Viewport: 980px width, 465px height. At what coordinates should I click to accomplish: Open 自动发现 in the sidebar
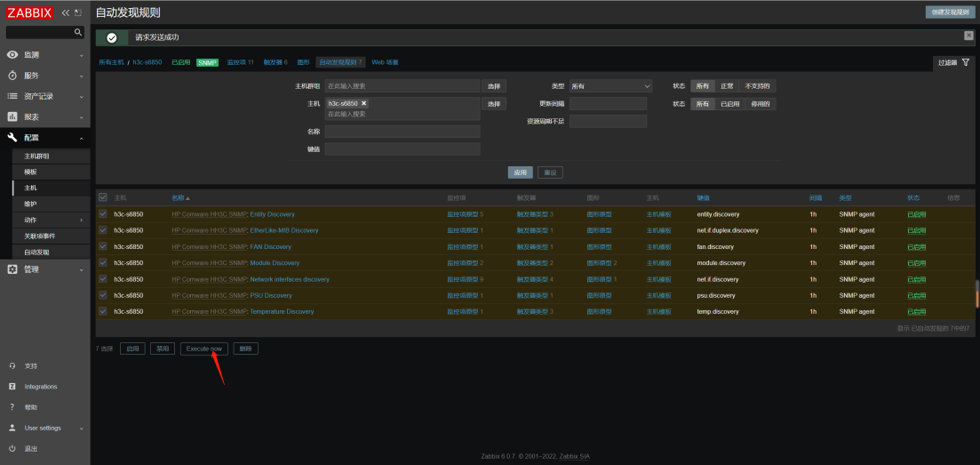pos(36,253)
